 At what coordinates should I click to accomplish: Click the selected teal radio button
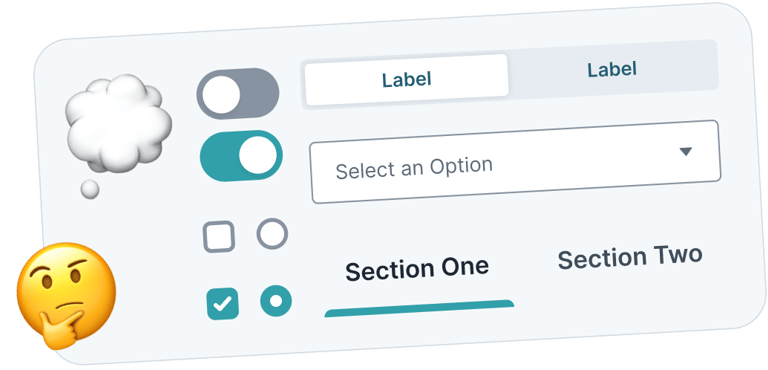(276, 301)
